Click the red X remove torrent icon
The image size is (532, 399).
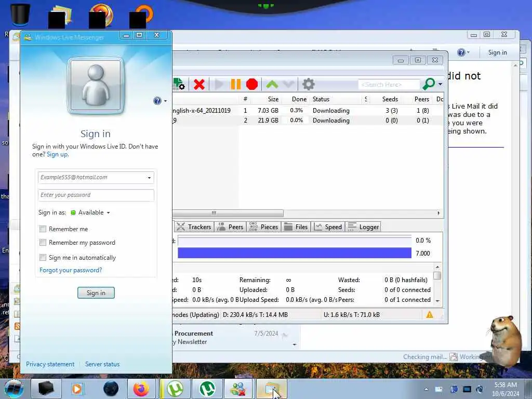pos(199,84)
